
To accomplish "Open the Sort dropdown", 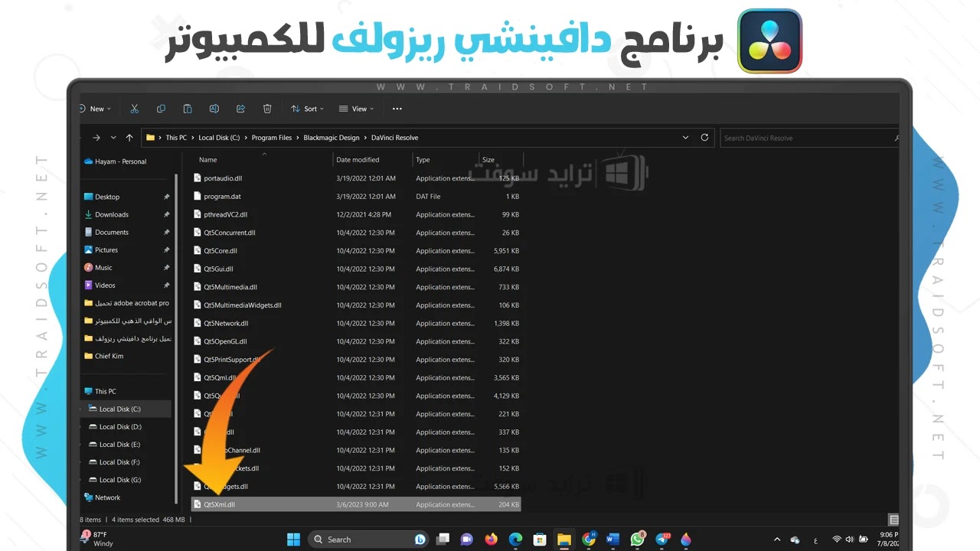I will (306, 109).
